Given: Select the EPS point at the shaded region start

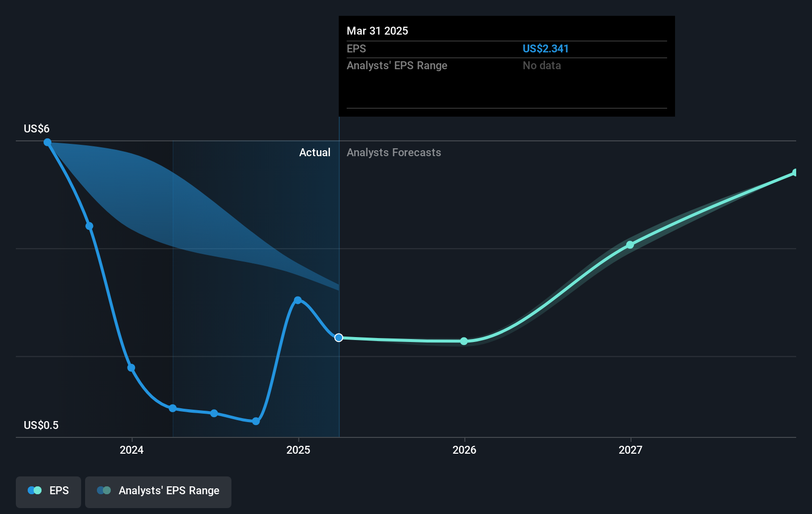Looking at the screenshot, I should 173,408.
